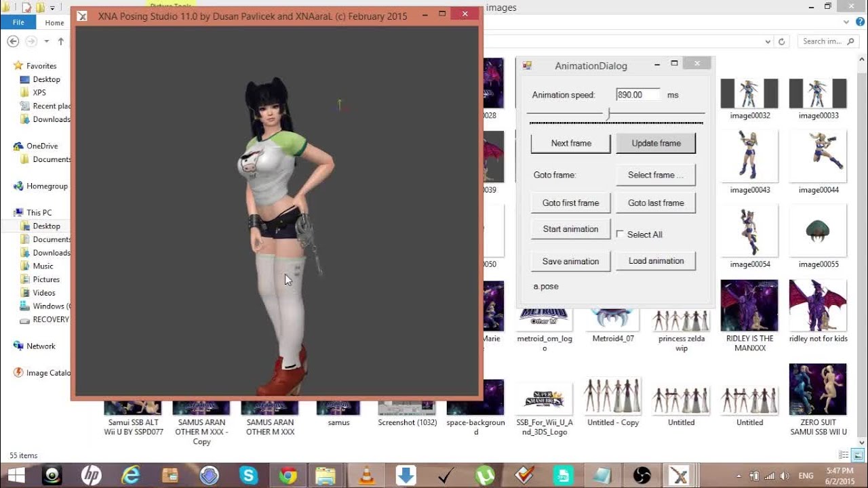
Task: Open Quick Access Toolbar customize dropdown
Action: tap(52, 7)
